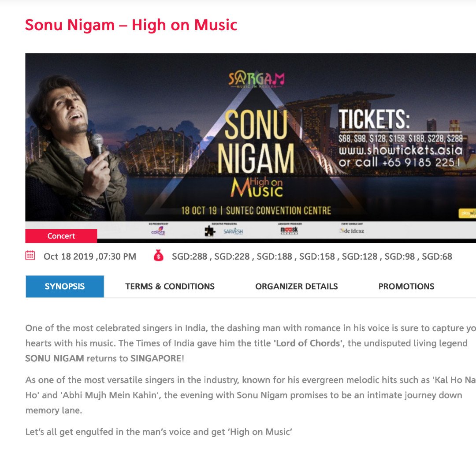Click the Sargam logo in the banner

[x=257, y=79]
